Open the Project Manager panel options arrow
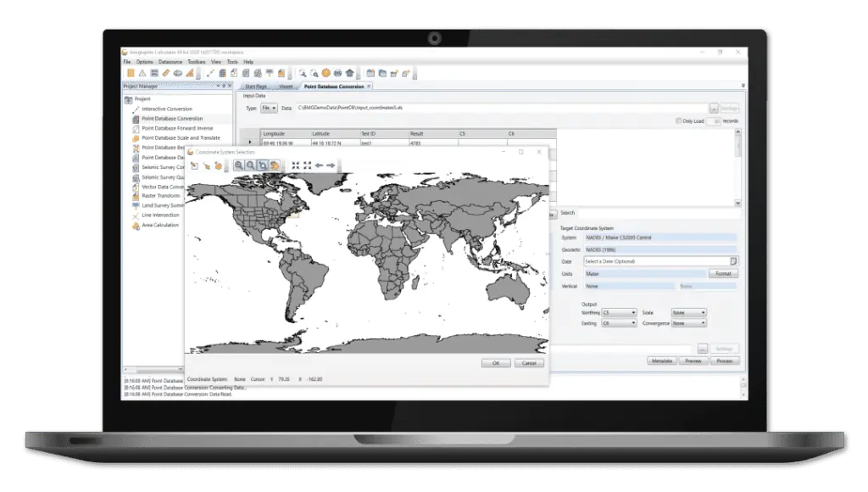Image resolution: width=868 pixels, height=492 pixels. pyautogui.click(x=218, y=86)
